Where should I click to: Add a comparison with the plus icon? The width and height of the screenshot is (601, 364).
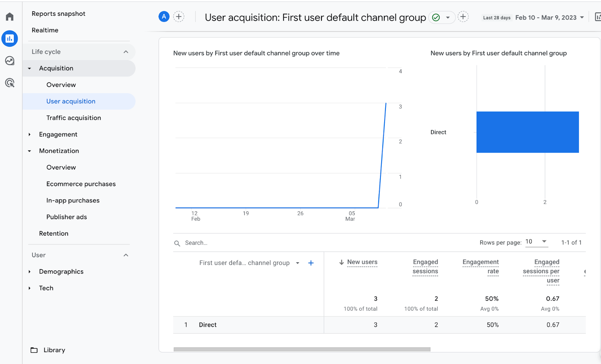(179, 17)
